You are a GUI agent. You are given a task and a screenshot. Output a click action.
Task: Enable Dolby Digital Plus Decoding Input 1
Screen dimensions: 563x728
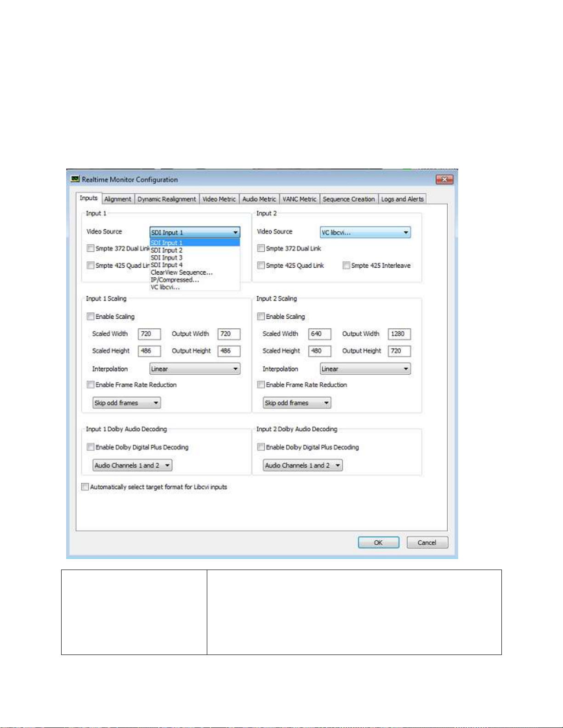(91, 447)
